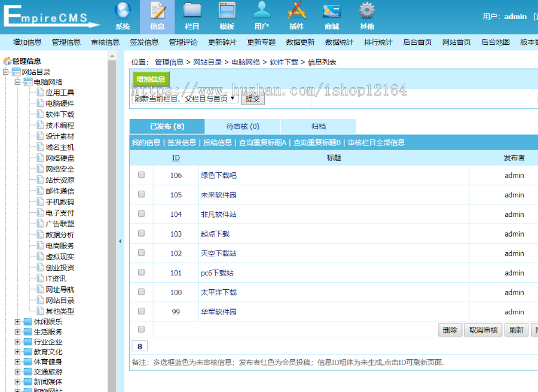Select the 用户 (User) person icon

[262, 11]
